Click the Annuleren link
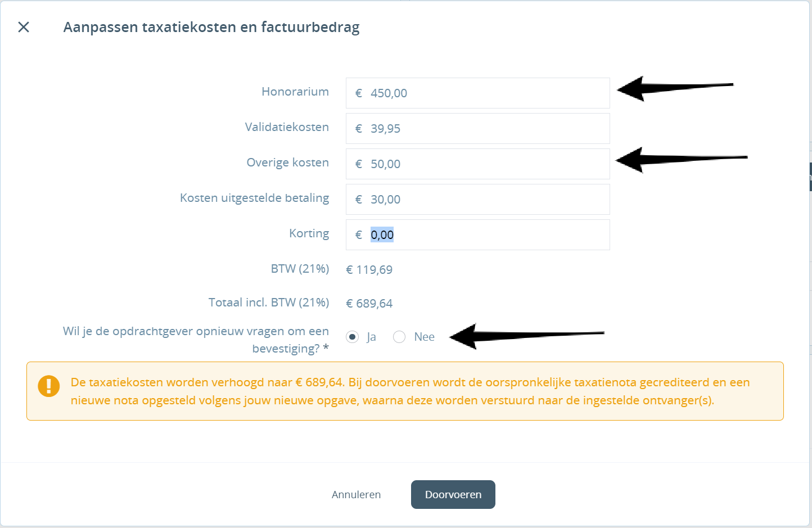Image resolution: width=812 pixels, height=528 pixels. (x=357, y=495)
